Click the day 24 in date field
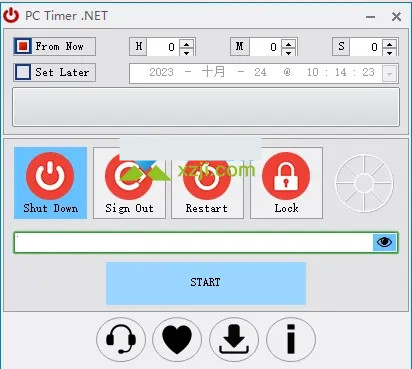This screenshot has height=369, width=412. (260, 72)
